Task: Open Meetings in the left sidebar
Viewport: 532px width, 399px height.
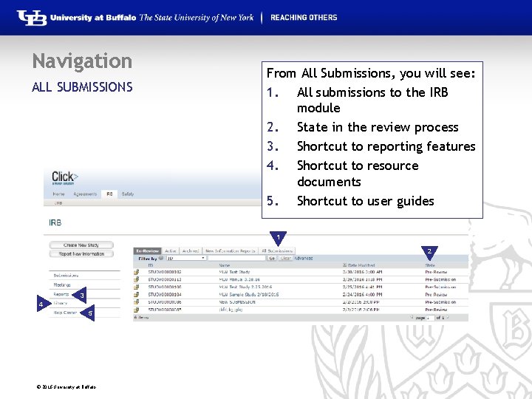Action: click(62, 285)
